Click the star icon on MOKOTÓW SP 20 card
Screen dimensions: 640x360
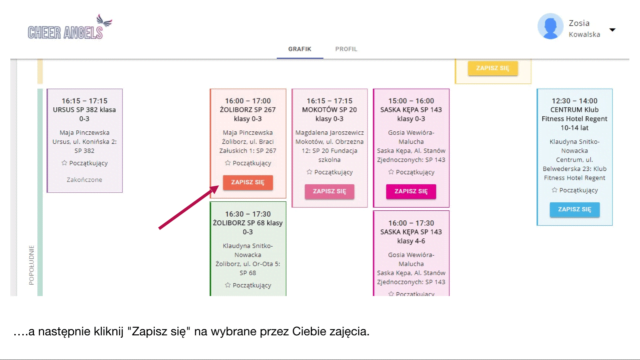pyautogui.click(x=309, y=172)
